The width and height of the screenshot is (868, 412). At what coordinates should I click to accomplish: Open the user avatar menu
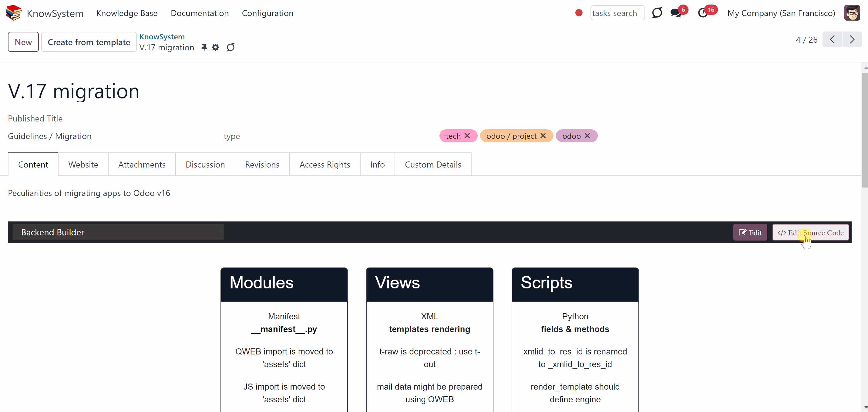click(x=852, y=13)
